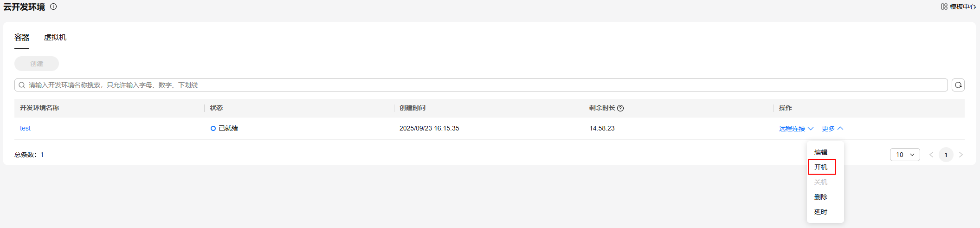
Task: Switch to the 虚拟机 tab
Action: [55, 37]
